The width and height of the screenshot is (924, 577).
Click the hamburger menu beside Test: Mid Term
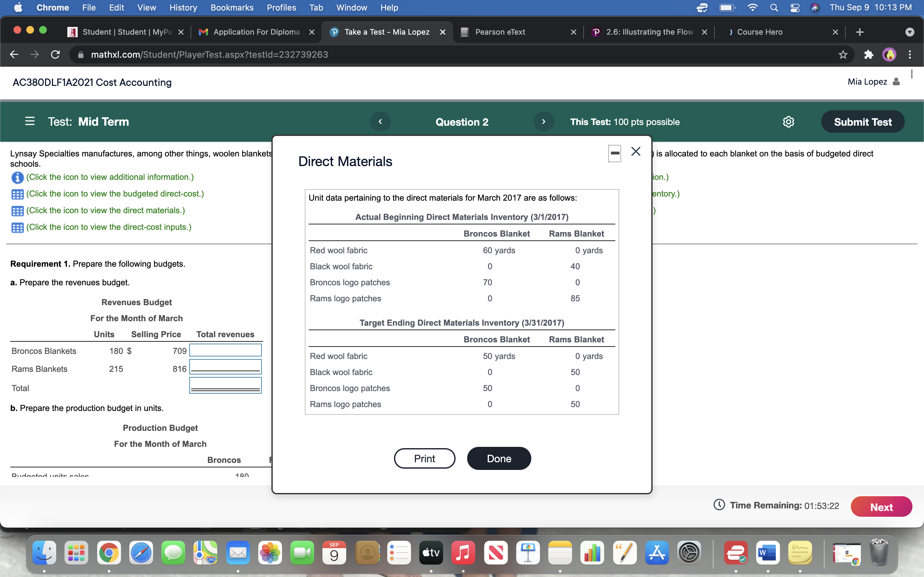click(x=30, y=121)
